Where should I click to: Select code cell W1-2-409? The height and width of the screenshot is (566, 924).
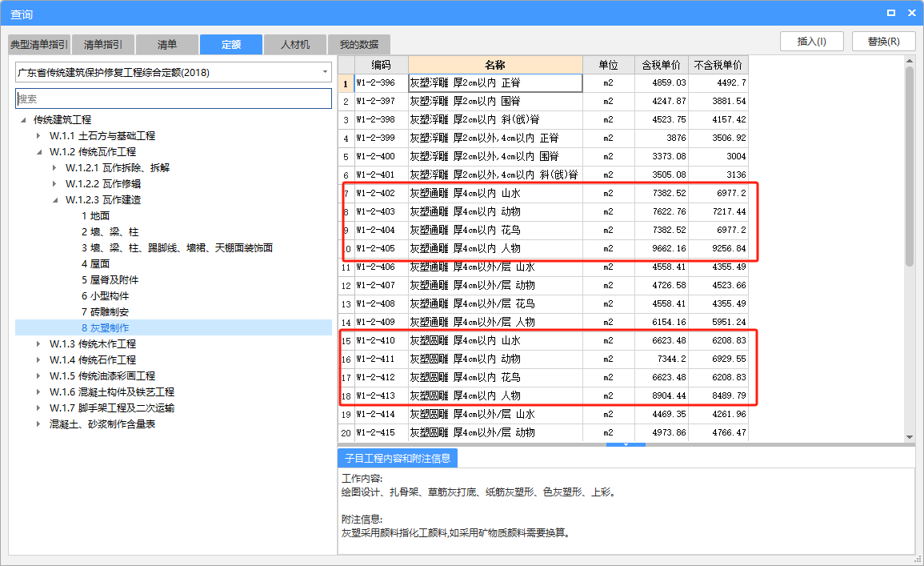pos(382,323)
